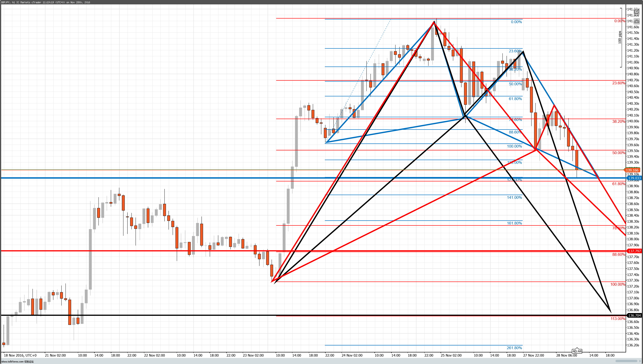Click the 21 Nov 02:00 time axis label
The height and width of the screenshot is (364, 643).
55,355
